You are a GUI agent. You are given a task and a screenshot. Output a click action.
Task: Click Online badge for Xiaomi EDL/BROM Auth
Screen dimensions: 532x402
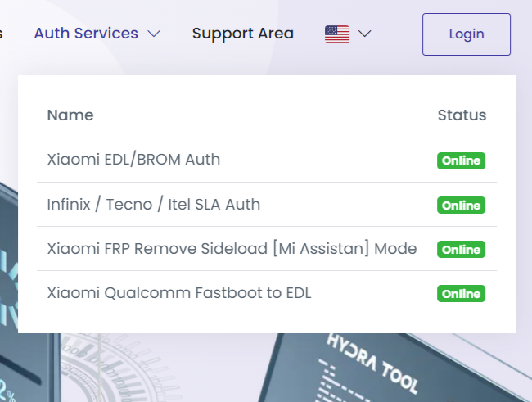[461, 160]
